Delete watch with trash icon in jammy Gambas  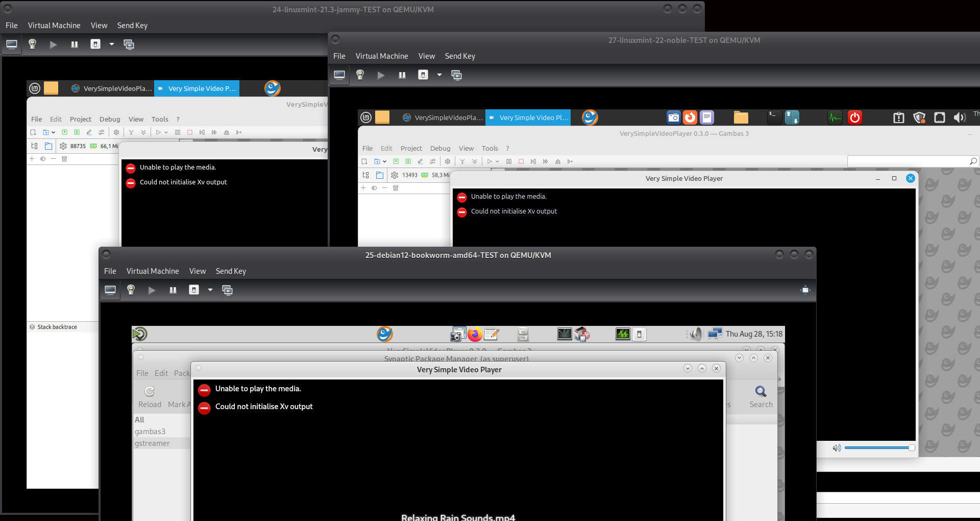point(64,159)
